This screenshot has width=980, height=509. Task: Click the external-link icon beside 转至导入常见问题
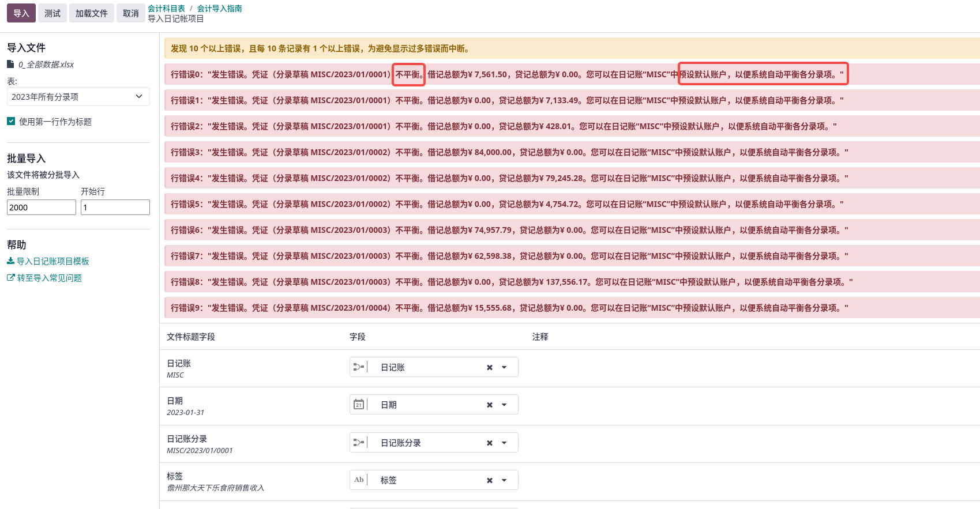point(10,278)
